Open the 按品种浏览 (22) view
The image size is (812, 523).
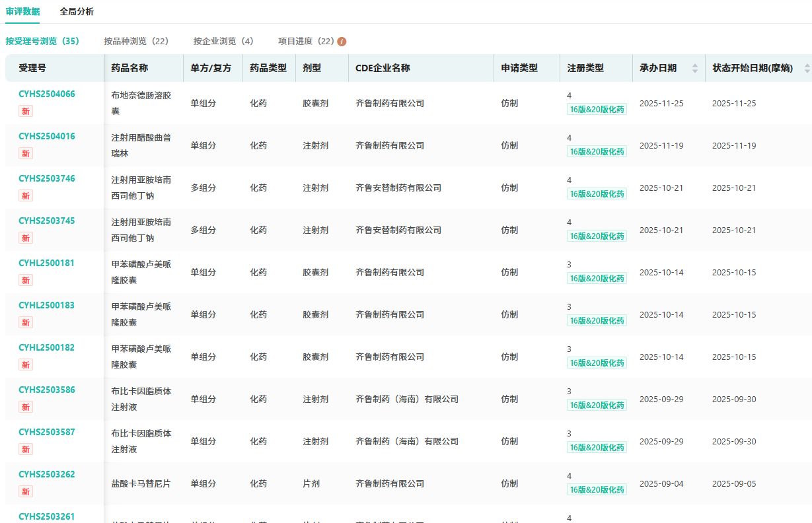click(x=136, y=41)
